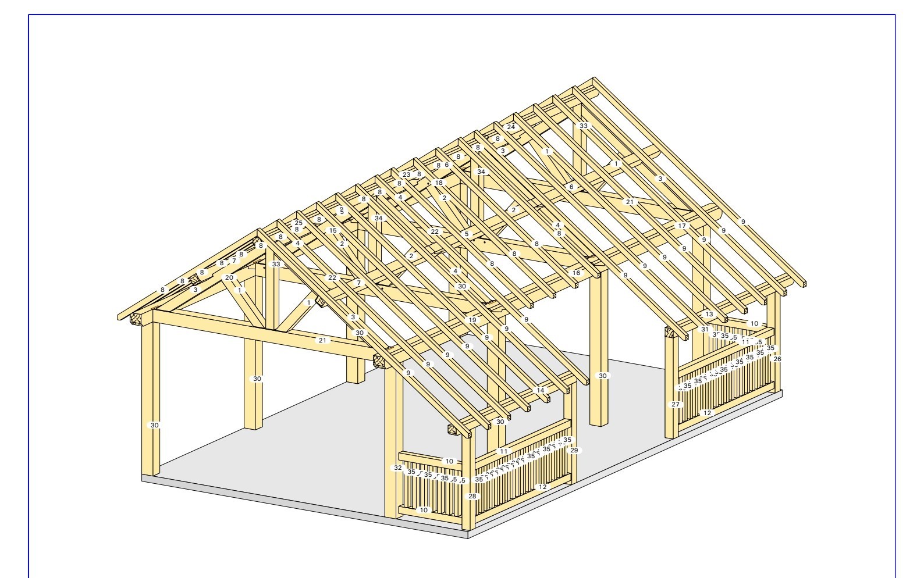Click part label 13 on right eave
Screen dimensions: 924x578
(709, 314)
